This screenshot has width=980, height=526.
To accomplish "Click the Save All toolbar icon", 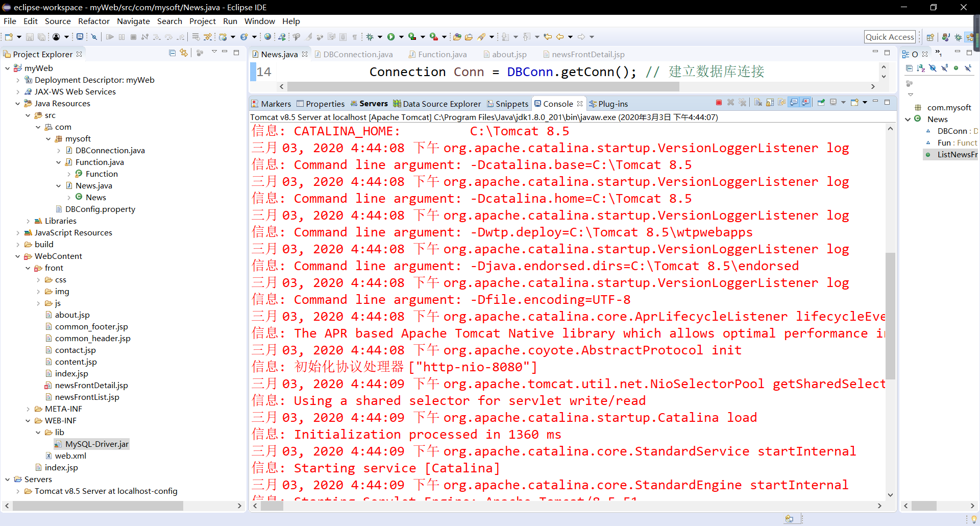I will coord(41,37).
